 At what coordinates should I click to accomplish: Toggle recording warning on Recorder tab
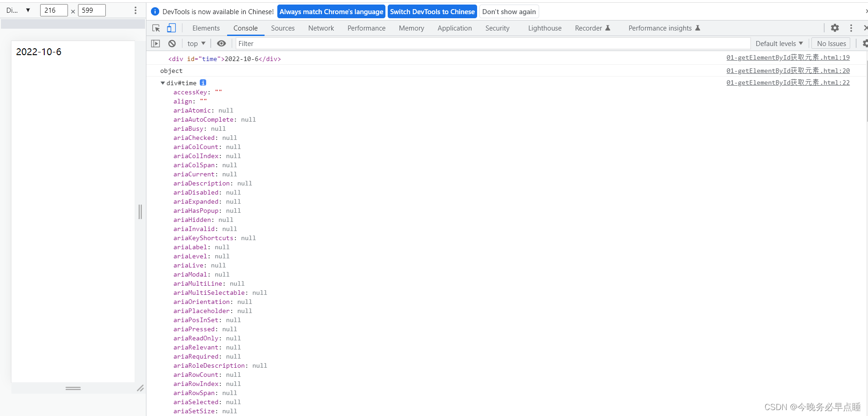608,28
